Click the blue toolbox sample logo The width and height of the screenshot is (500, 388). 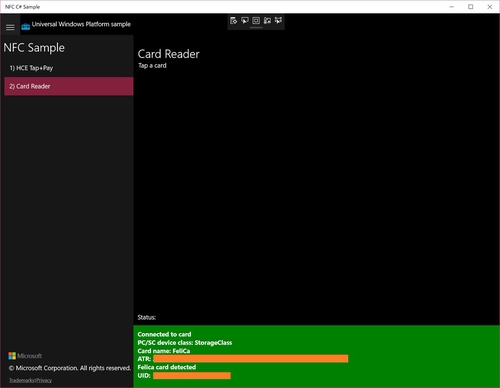click(26, 27)
